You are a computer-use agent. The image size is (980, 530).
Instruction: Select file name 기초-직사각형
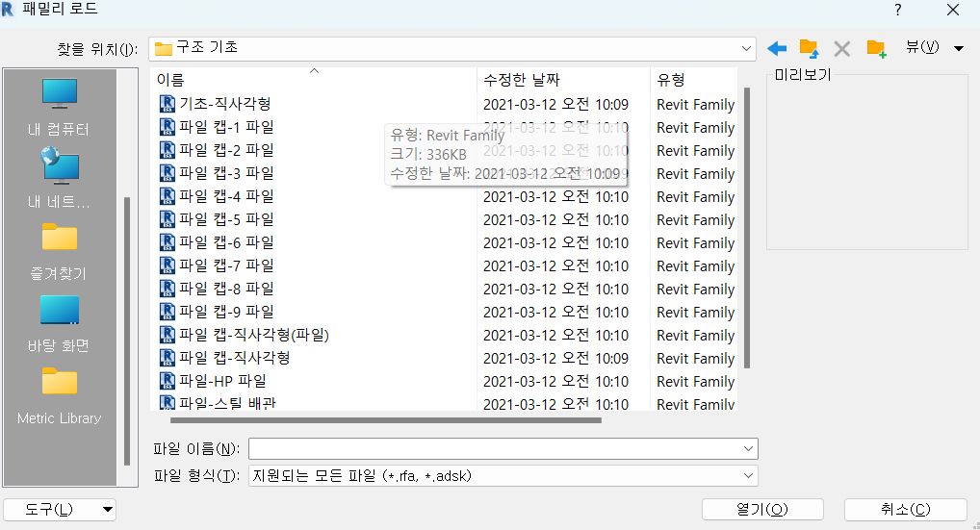(225, 104)
